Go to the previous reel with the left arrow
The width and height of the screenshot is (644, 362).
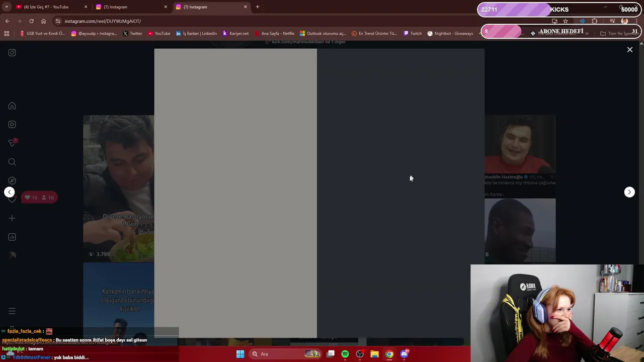point(10,192)
